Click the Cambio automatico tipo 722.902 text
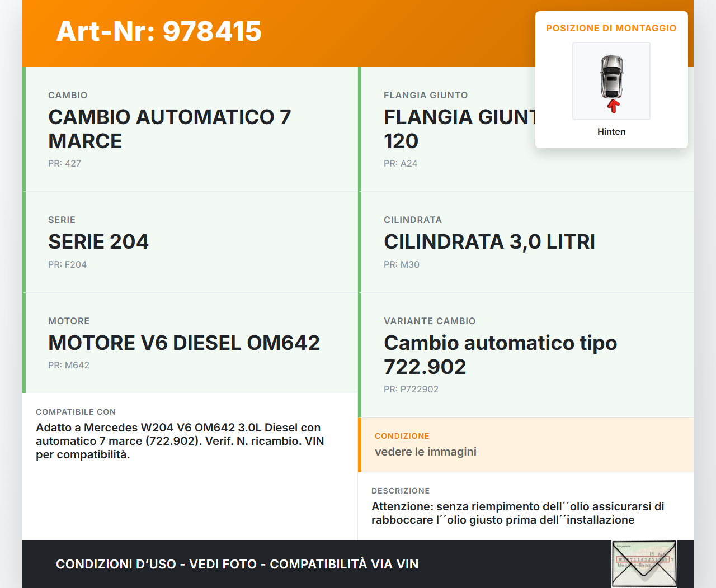This screenshot has height=588, width=716. tap(500, 354)
